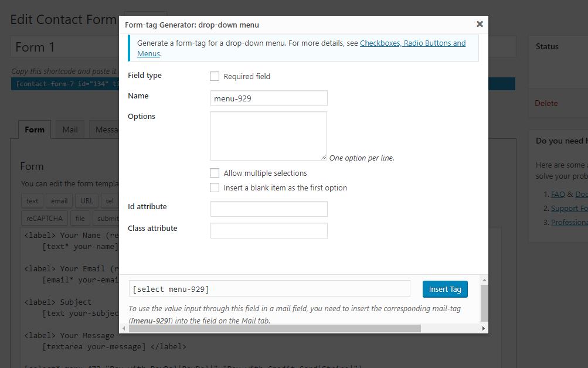The image size is (588, 368).
Task: Click the Name field containing menu-929
Action: pos(269,98)
